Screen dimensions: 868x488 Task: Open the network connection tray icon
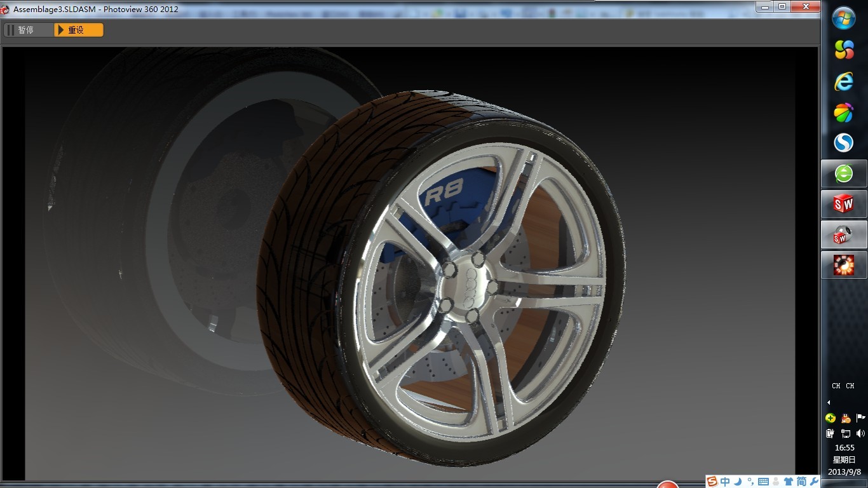pos(846,433)
